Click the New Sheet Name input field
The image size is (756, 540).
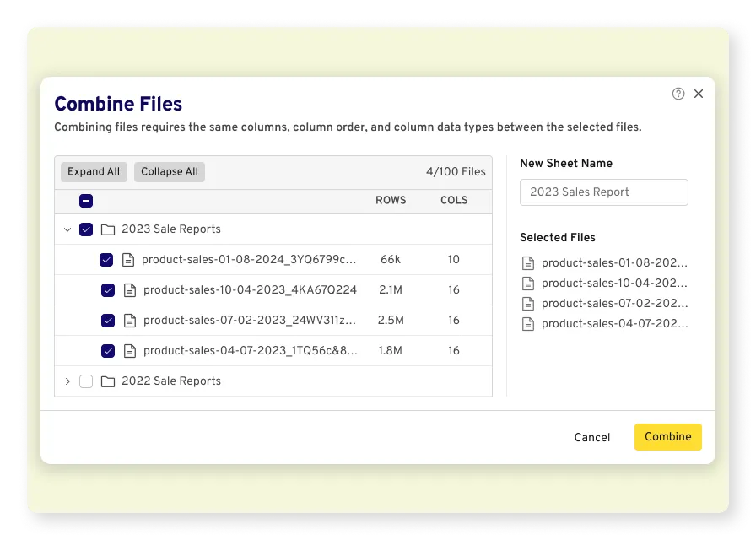click(x=603, y=192)
